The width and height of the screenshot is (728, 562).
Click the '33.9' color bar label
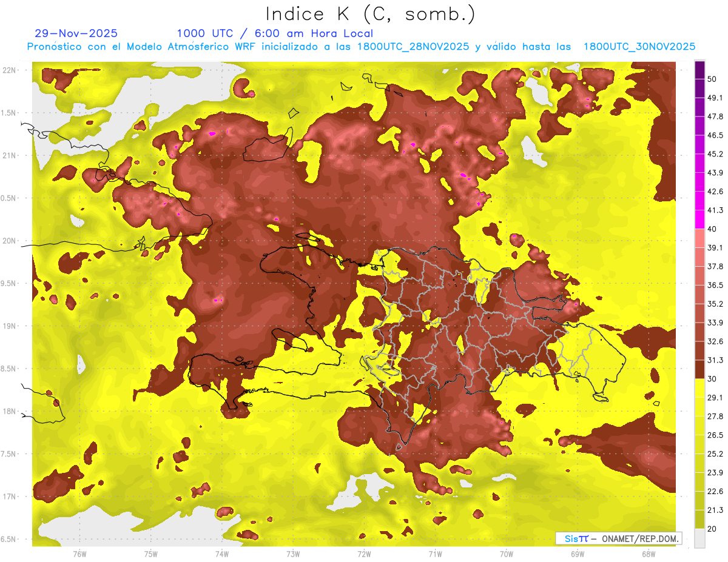715,323
